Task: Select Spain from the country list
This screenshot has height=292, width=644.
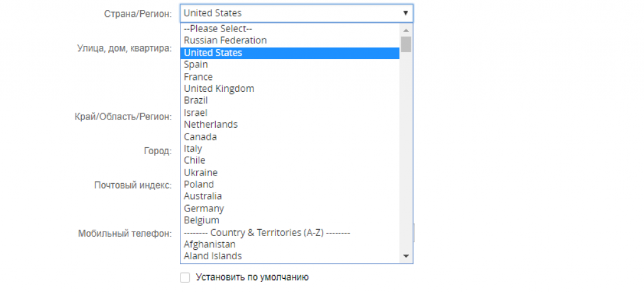Action: (196, 65)
